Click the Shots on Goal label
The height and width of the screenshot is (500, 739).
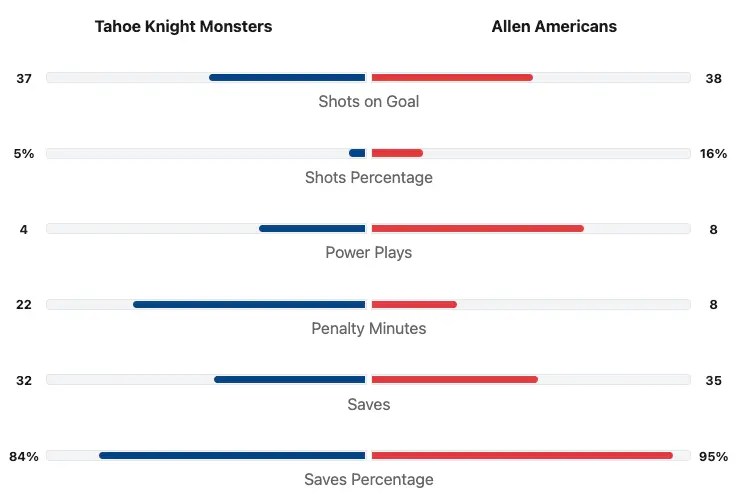(369, 101)
